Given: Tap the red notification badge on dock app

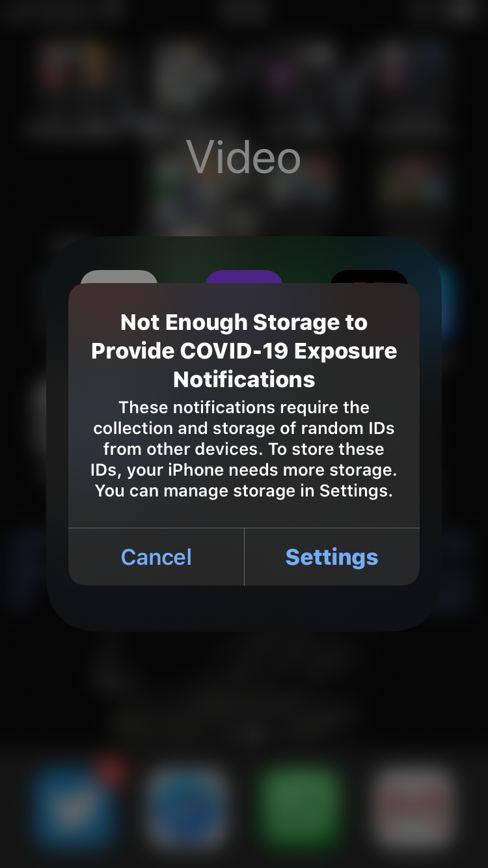Looking at the screenshot, I should coord(112,772).
